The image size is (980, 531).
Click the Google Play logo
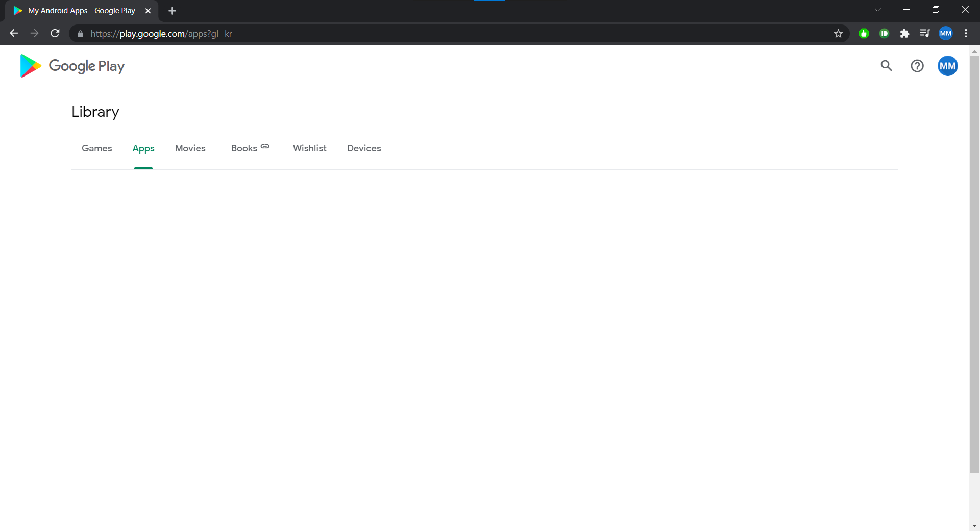(x=71, y=66)
